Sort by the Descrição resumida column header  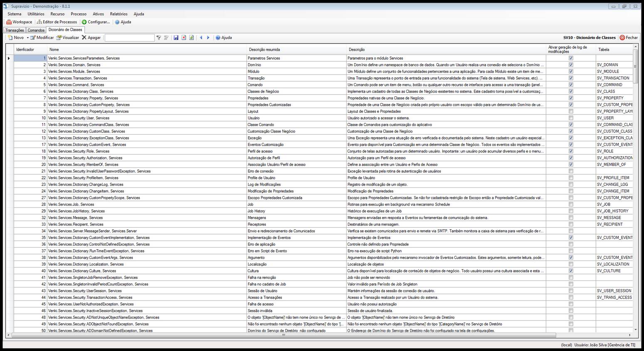(296, 49)
